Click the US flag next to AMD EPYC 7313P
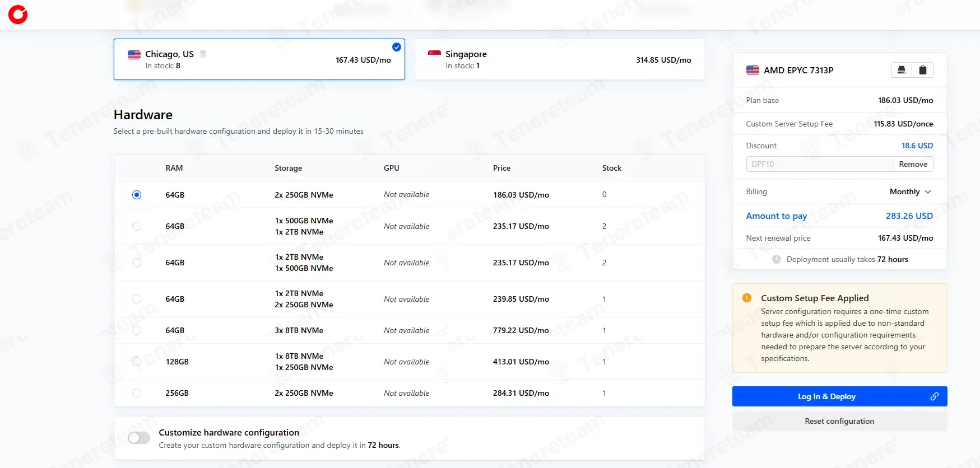The width and height of the screenshot is (980, 468). pyautogui.click(x=753, y=70)
